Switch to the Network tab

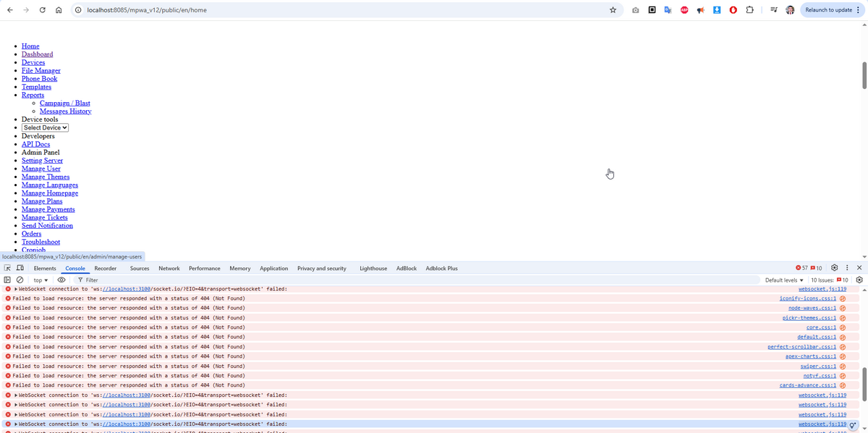[x=169, y=269]
